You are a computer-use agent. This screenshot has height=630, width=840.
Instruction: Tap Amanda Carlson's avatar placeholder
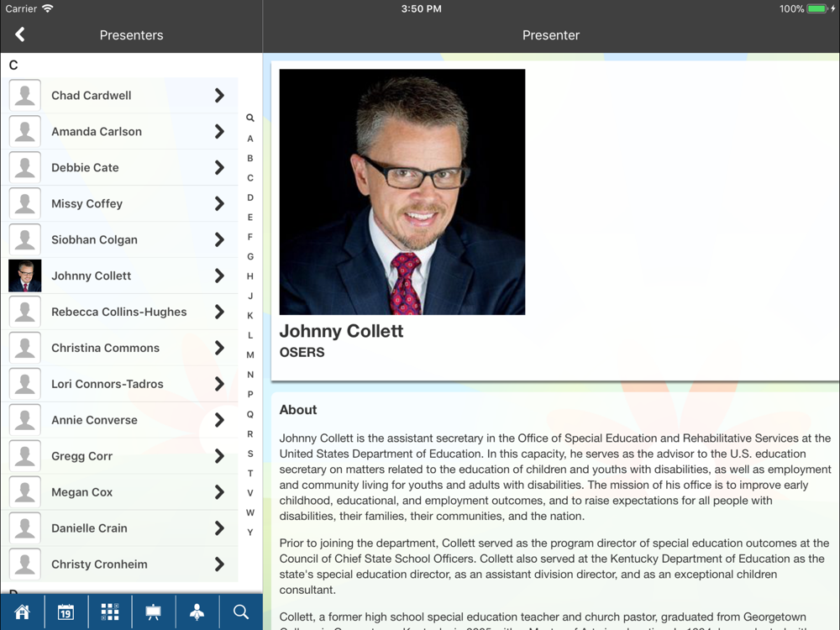pos(24,131)
